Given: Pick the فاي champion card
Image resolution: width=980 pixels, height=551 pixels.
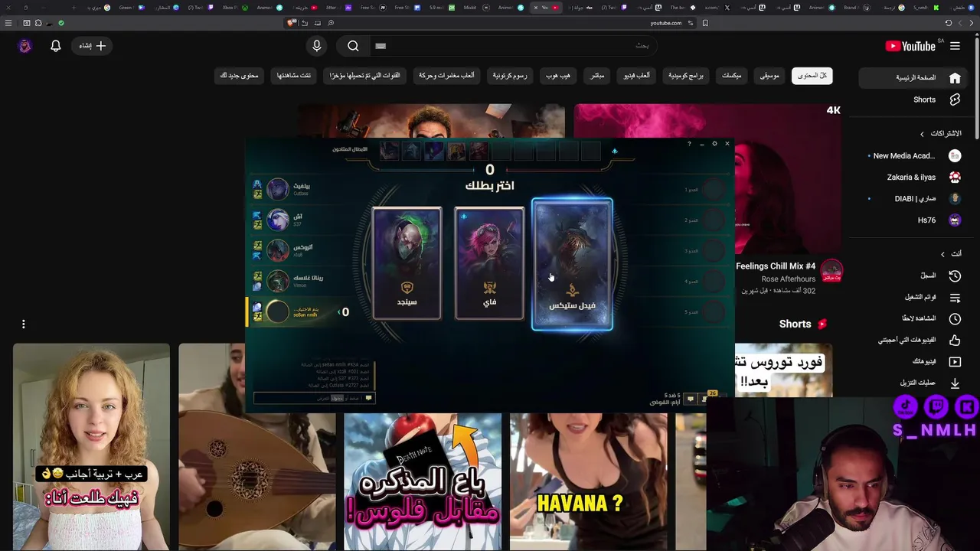Looking at the screenshot, I should (x=489, y=262).
